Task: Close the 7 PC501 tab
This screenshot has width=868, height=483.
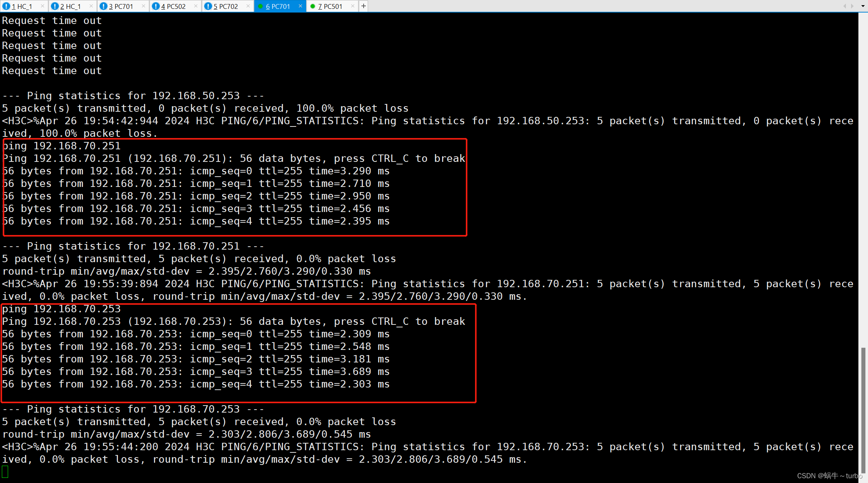Action: pyautogui.click(x=353, y=6)
